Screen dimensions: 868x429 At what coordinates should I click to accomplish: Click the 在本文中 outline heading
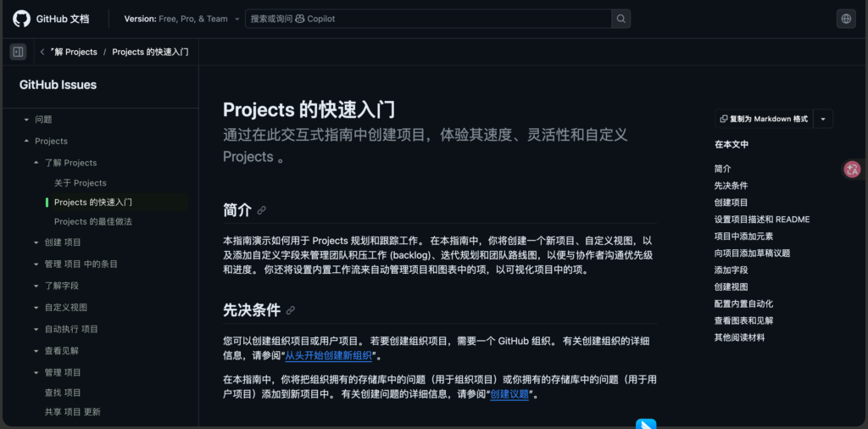click(732, 144)
